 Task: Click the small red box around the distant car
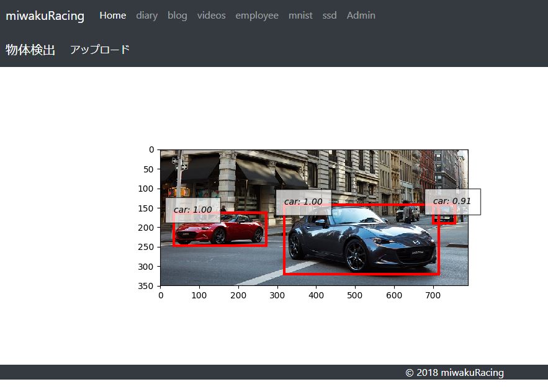point(444,218)
